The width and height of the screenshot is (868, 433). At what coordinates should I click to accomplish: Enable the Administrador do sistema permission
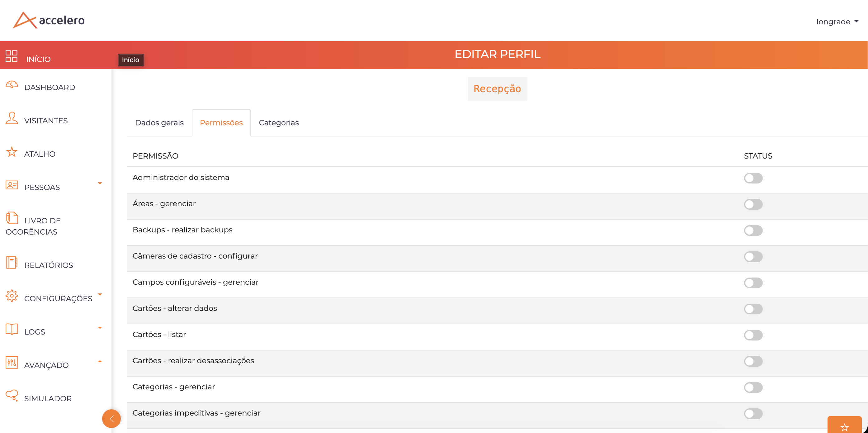(x=753, y=178)
